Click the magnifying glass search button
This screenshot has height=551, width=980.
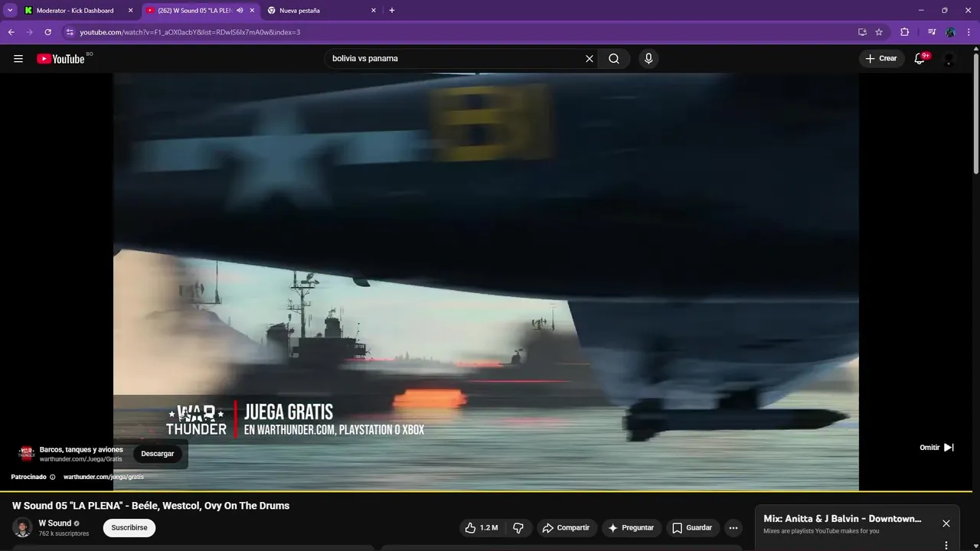(x=614, y=59)
